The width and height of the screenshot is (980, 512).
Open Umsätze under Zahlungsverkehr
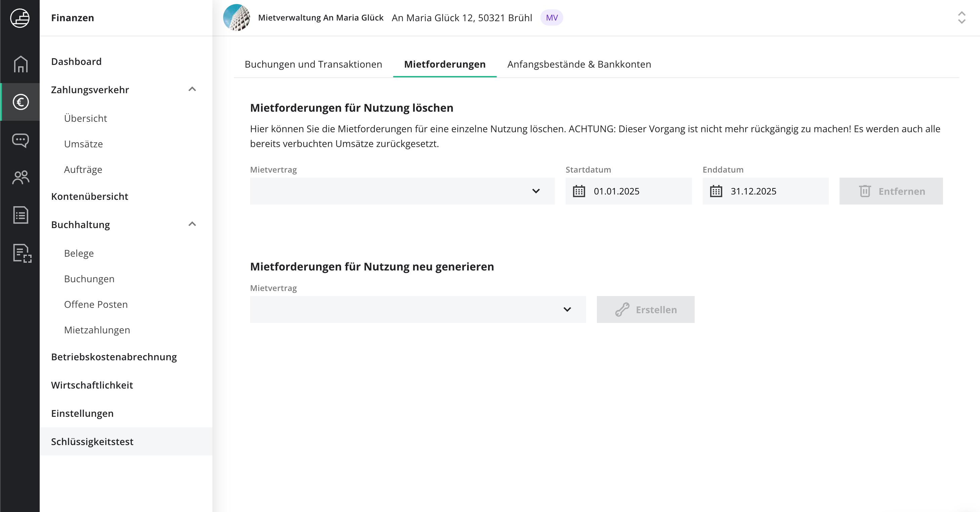tap(83, 144)
